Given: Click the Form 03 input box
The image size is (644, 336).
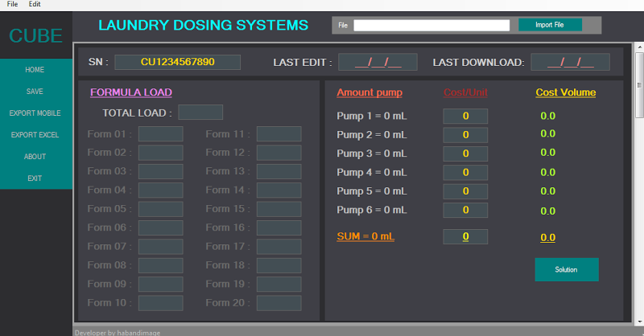Looking at the screenshot, I should coord(160,171).
